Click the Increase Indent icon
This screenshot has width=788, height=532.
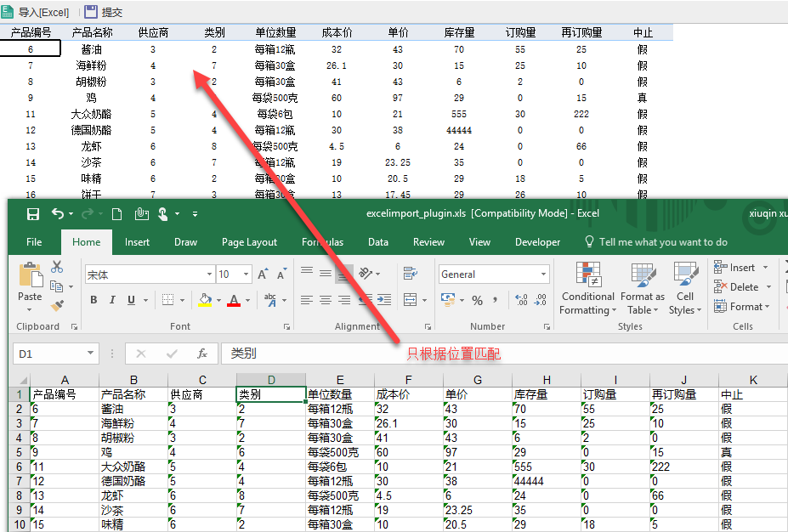pos(384,300)
